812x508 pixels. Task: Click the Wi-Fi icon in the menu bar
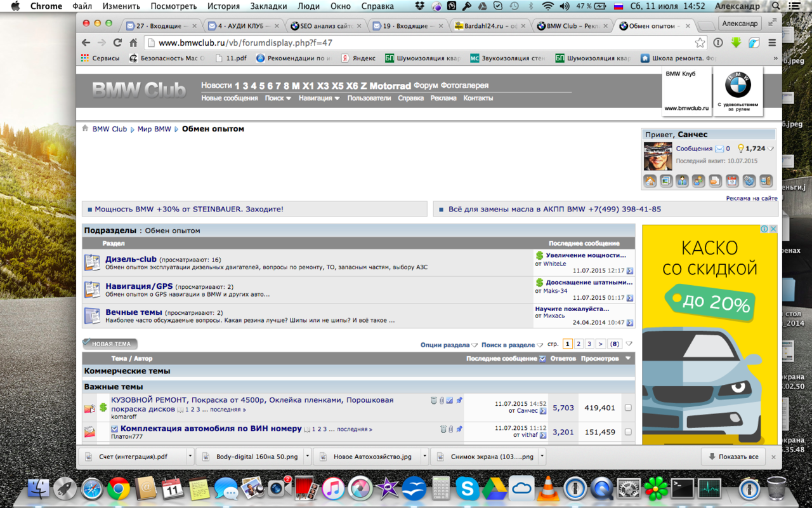[547, 6]
